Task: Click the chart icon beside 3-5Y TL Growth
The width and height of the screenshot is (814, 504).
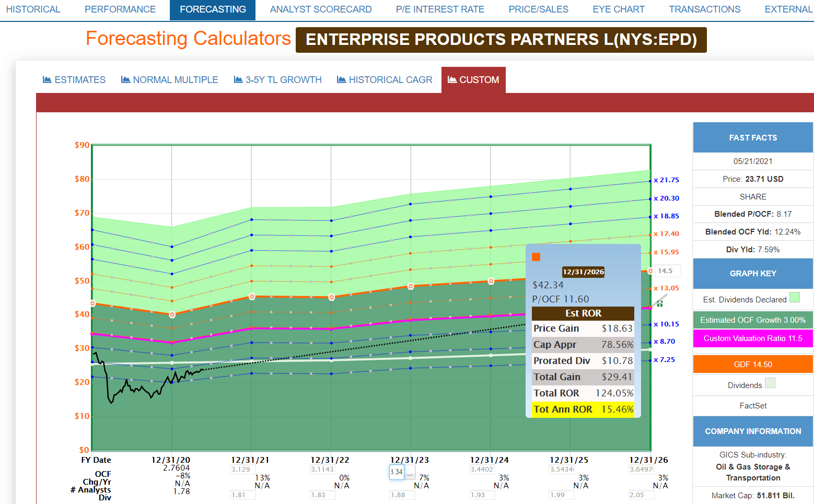Action: (238, 79)
